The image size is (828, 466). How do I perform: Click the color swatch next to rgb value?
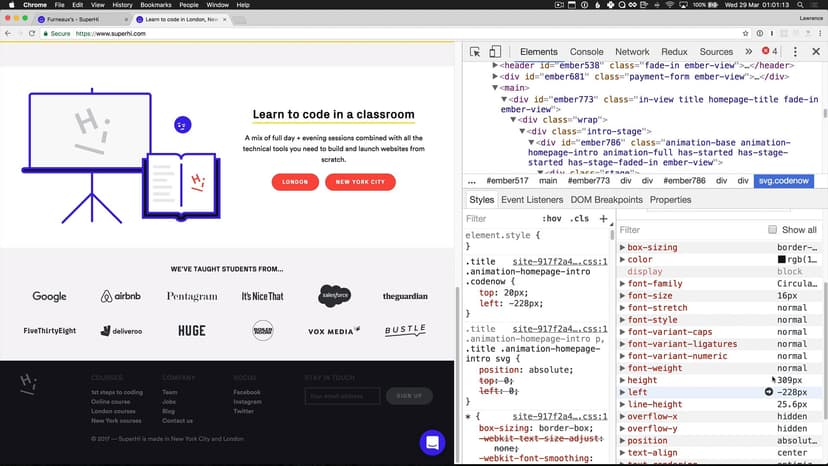tap(782, 260)
